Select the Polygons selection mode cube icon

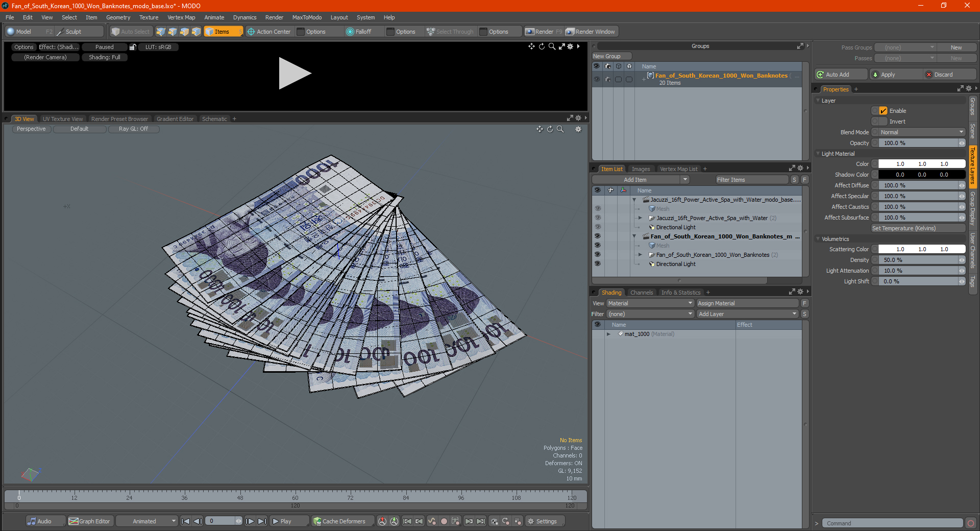[x=184, y=32]
